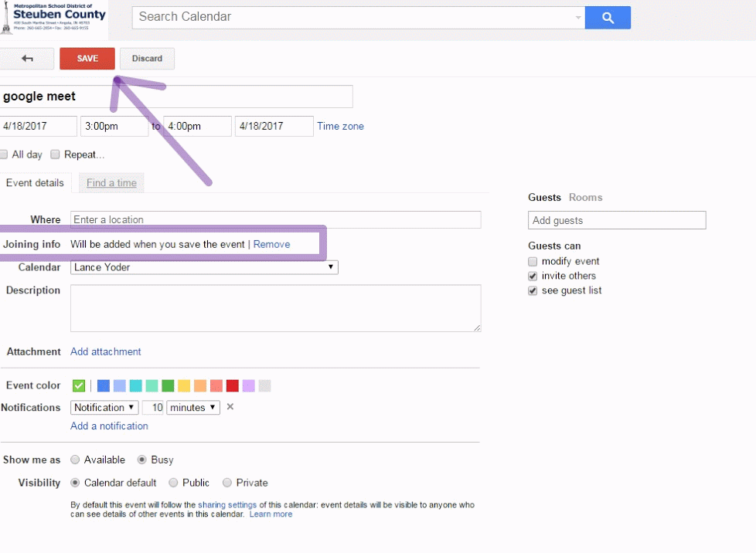Enable guests can modify event

tap(533, 262)
